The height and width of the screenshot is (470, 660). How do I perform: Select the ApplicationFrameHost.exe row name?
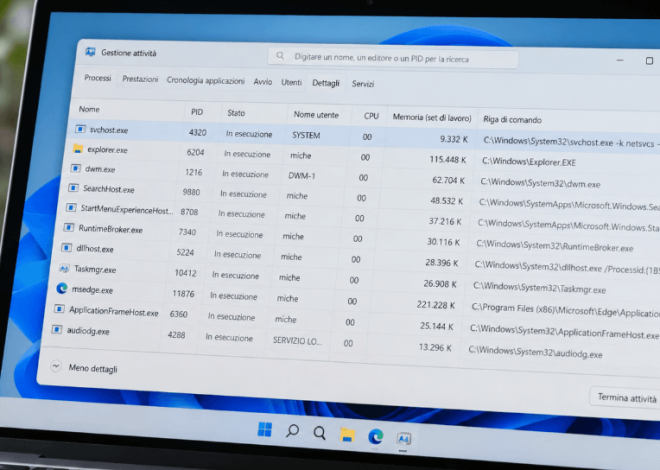(x=114, y=311)
